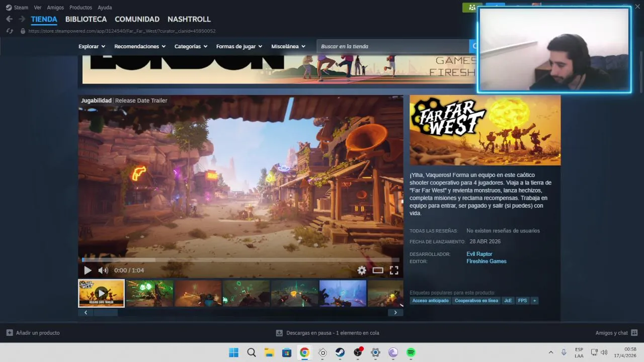Open the COMUNIDAD tab
644x362 pixels.
click(137, 19)
